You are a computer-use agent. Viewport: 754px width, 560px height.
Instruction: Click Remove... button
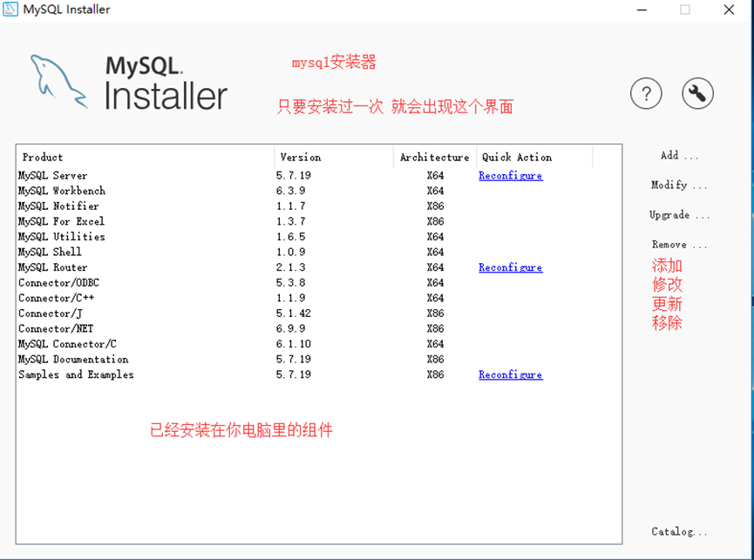679,245
